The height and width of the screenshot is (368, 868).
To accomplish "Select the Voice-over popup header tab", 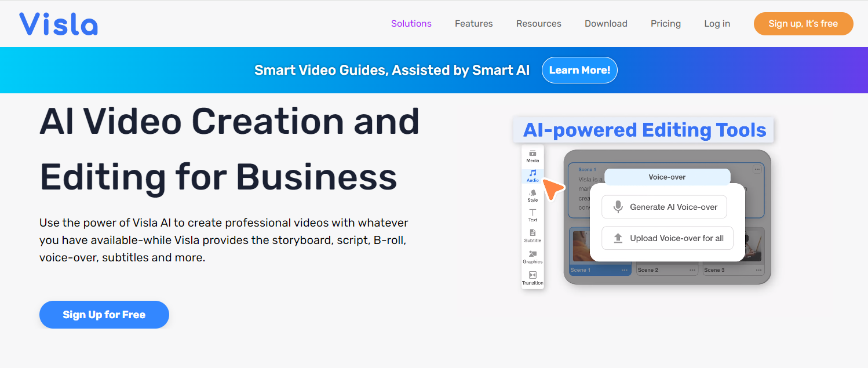I will tap(668, 177).
